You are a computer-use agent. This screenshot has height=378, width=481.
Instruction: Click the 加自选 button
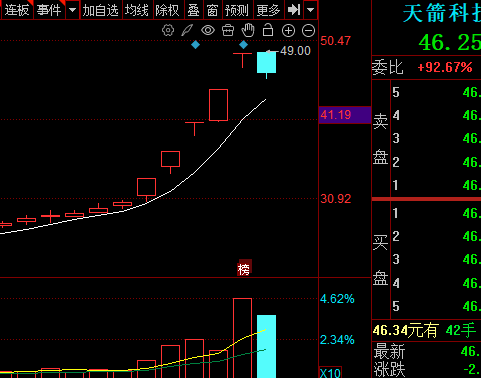pos(101,10)
